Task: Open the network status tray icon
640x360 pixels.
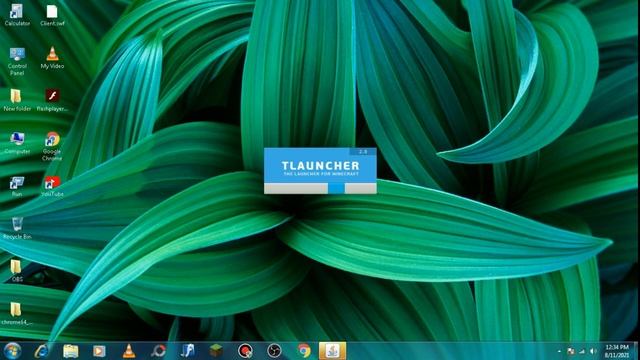Action: point(582,351)
